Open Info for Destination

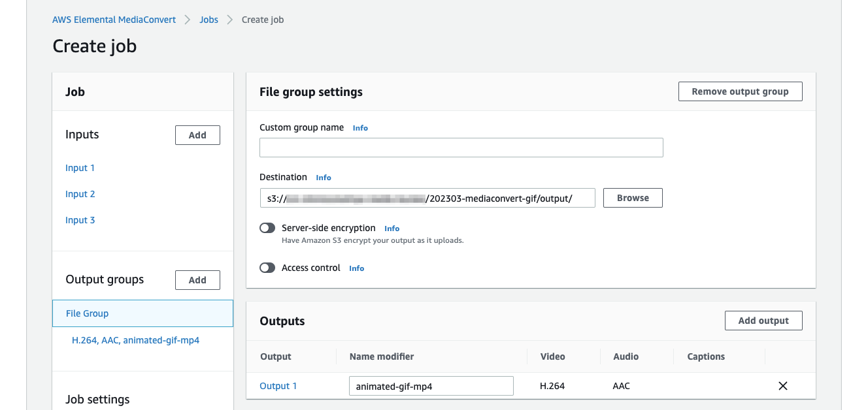point(324,178)
